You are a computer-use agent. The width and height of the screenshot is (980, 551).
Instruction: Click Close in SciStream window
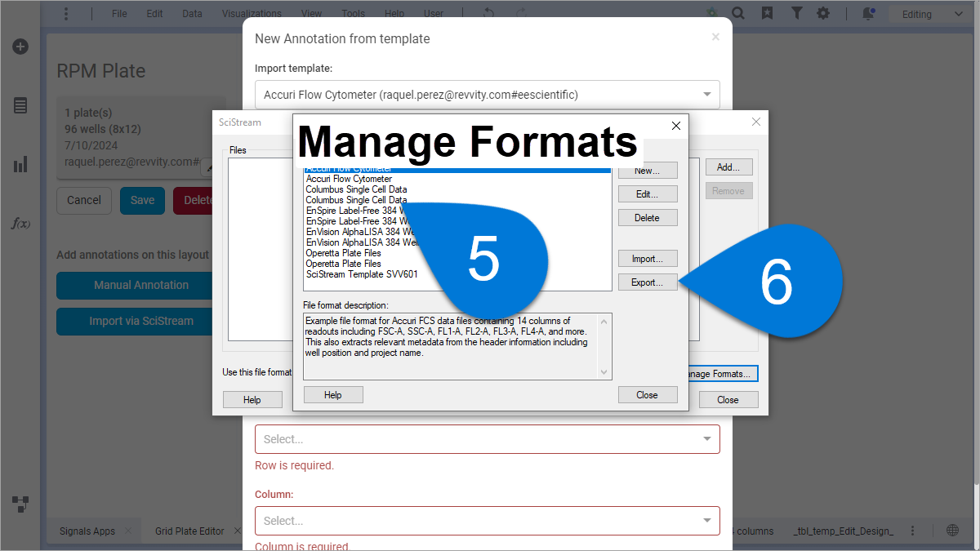(x=728, y=400)
